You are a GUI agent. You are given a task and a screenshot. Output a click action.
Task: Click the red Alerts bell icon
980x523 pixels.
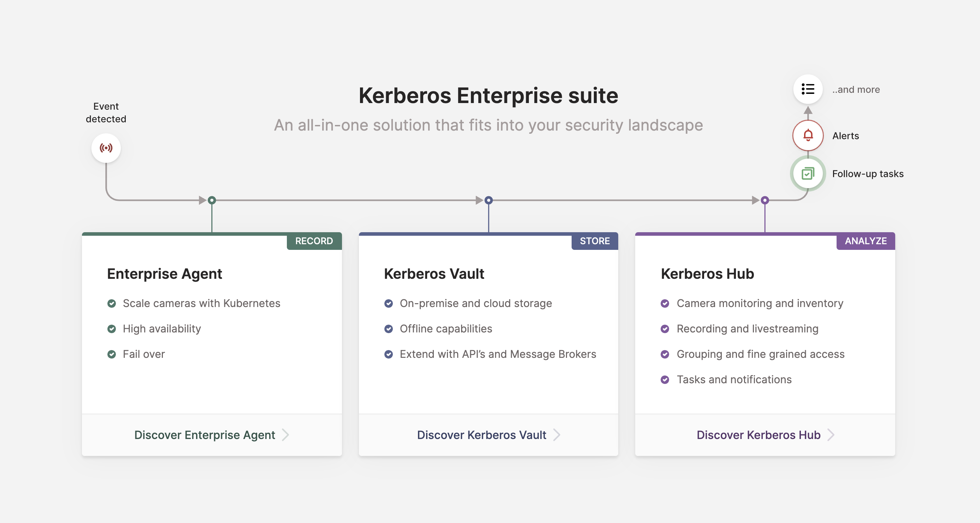[808, 135]
